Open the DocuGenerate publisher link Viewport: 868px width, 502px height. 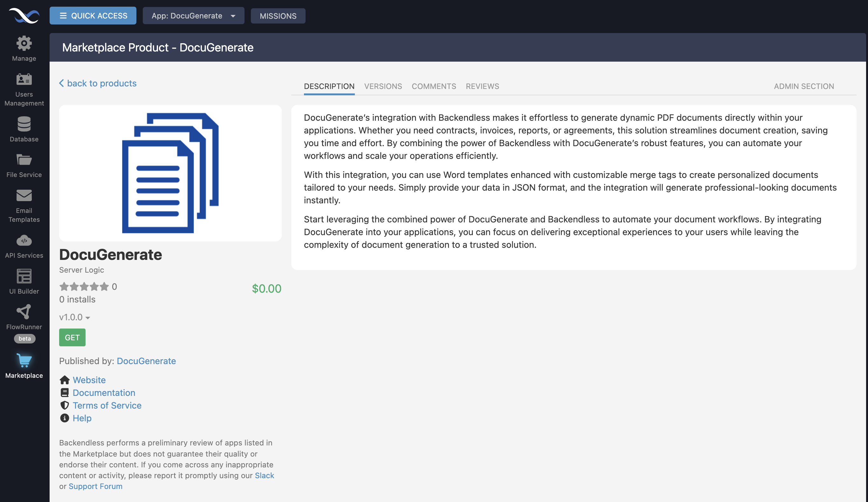[146, 361]
